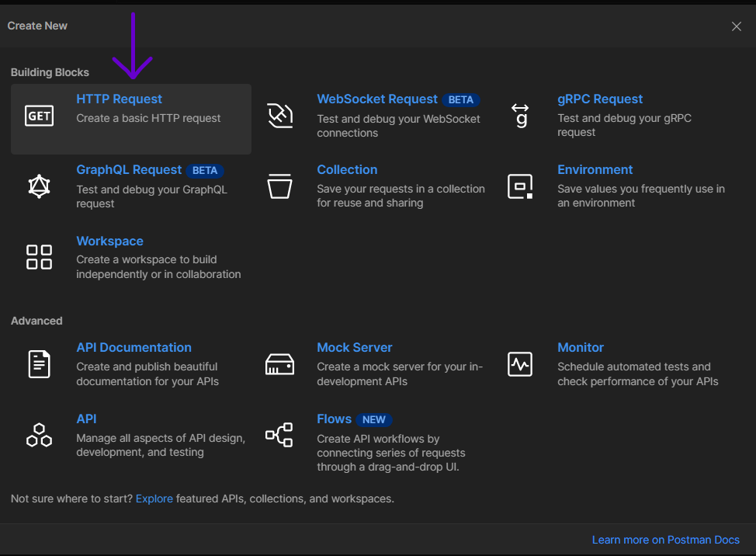Click the Environment square icon
Viewport: 756px width, 556px height.
(520, 186)
